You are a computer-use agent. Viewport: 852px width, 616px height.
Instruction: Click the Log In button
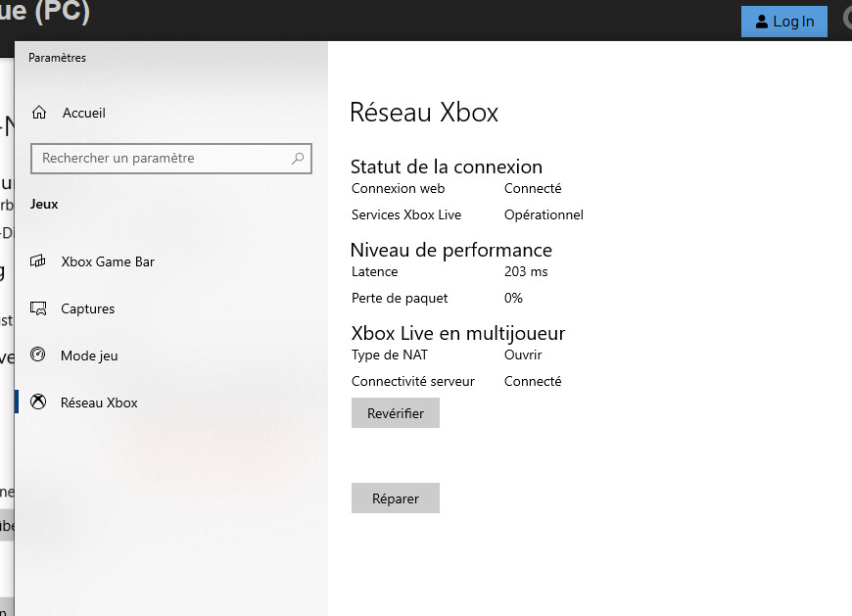(784, 22)
